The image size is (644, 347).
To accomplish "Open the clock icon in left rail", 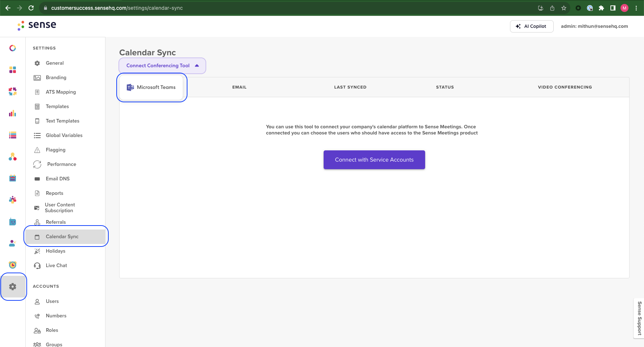I will (x=13, y=265).
